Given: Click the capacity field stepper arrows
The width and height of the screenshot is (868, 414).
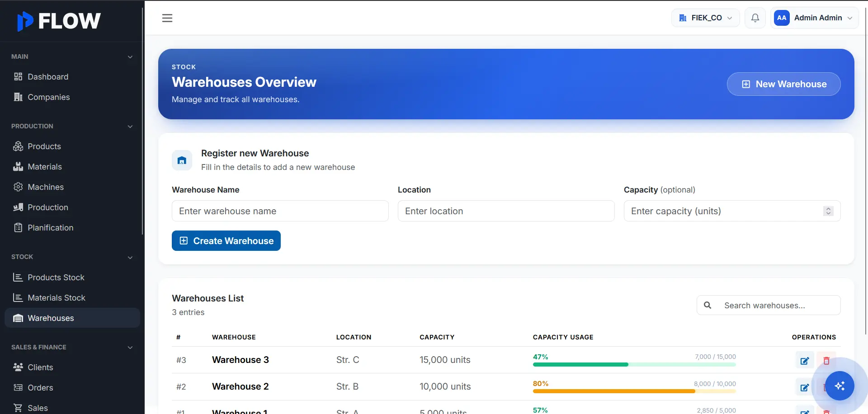Looking at the screenshot, I should pyautogui.click(x=828, y=211).
